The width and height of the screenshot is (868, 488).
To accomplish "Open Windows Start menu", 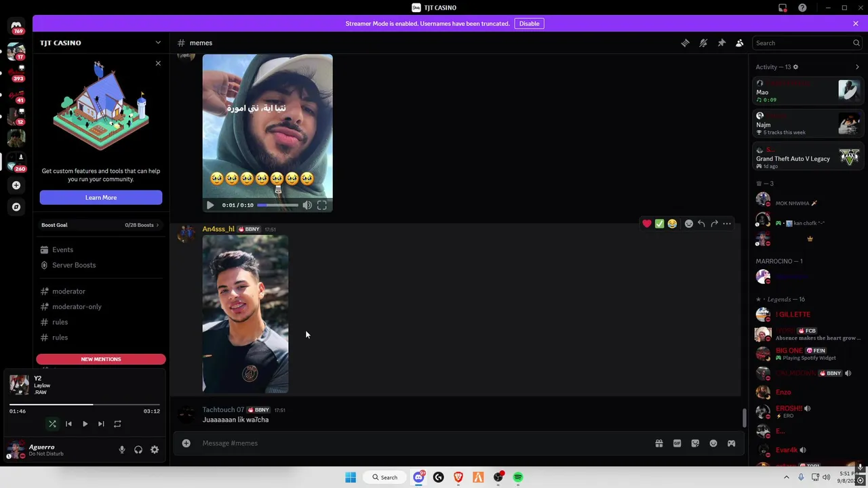I will [x=351, y=477].
